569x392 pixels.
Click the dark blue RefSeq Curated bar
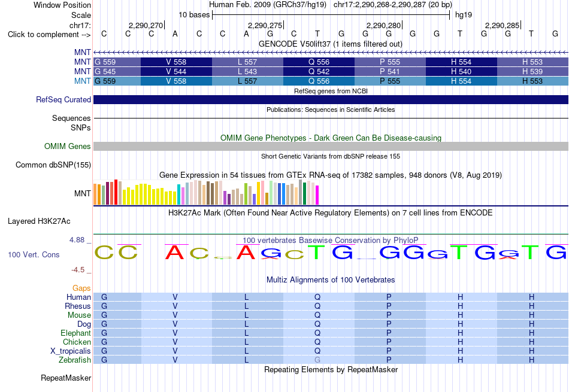331,100
